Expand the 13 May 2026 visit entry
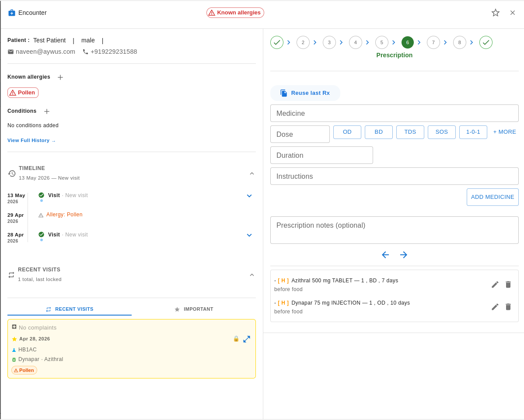Viewport: 524px width, 420px height. tap(249, 196)
